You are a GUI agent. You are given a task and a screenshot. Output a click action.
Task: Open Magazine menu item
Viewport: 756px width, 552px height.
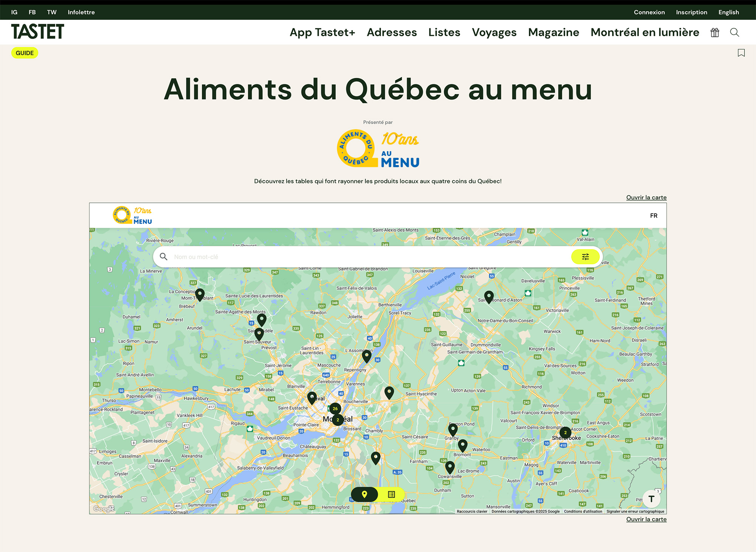pos(553,33)
